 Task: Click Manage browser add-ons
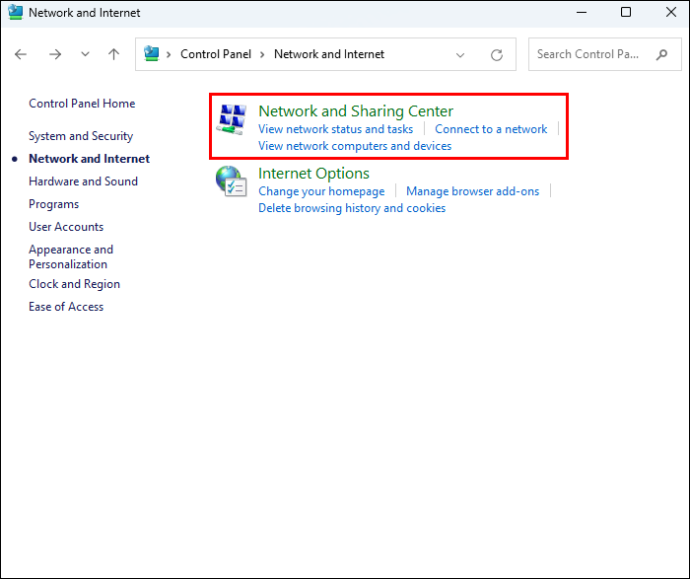(x=473, y=191)
